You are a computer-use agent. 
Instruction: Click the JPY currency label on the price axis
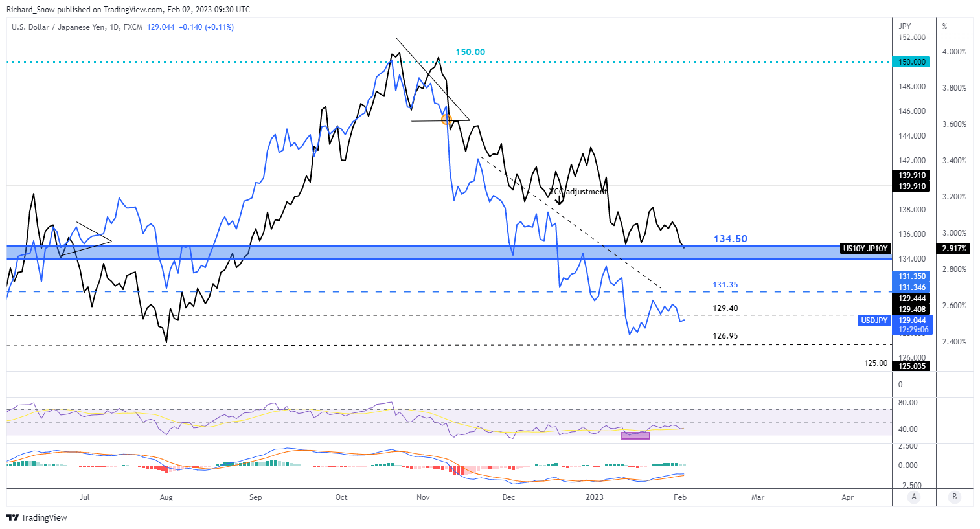(905, 27)
